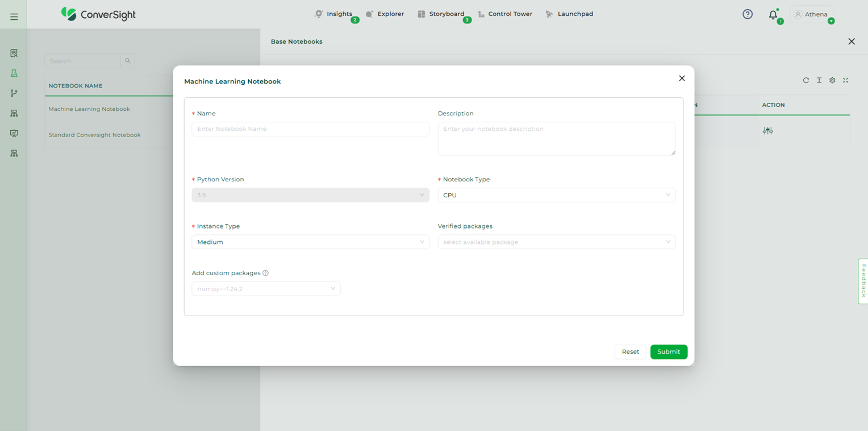This screenshot has height=431, width=868.
Task: Click into the Description text area
Action: (x=556, y=138)
